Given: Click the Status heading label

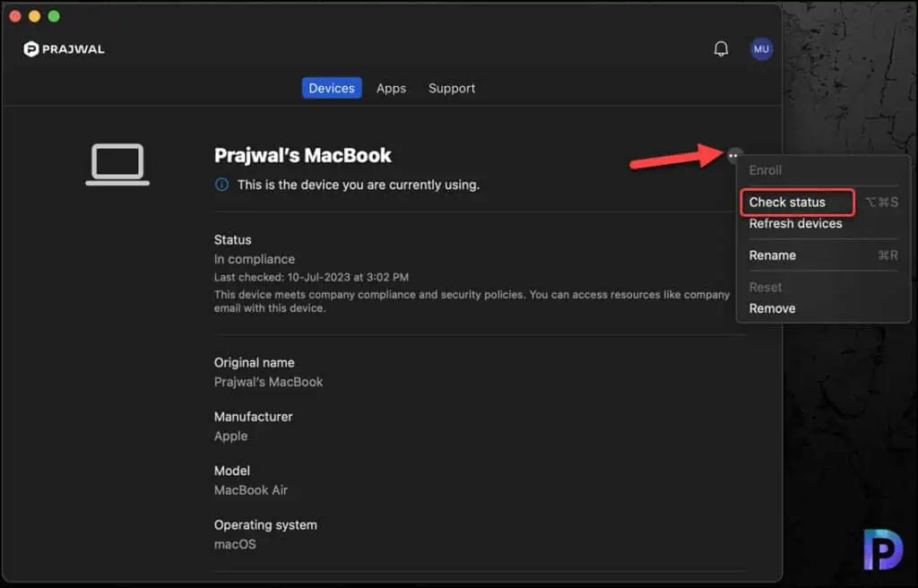Looking at the screenshot, I should pos(232,239).
